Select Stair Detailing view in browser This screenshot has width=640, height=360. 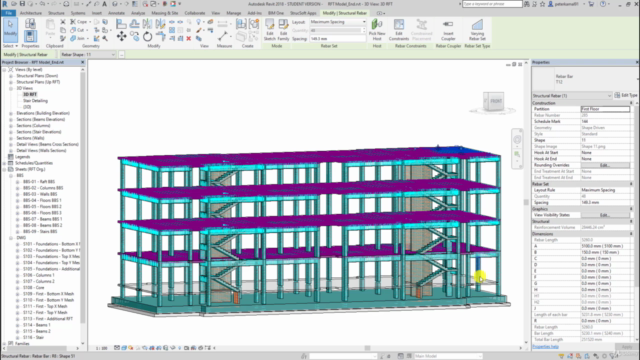[x=35, y=101]
